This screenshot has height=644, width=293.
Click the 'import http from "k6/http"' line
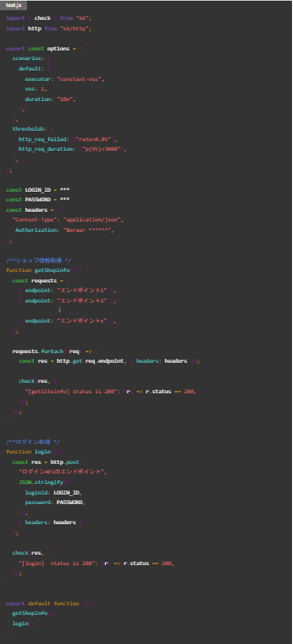pyautogui.click(x=49, y=29)
